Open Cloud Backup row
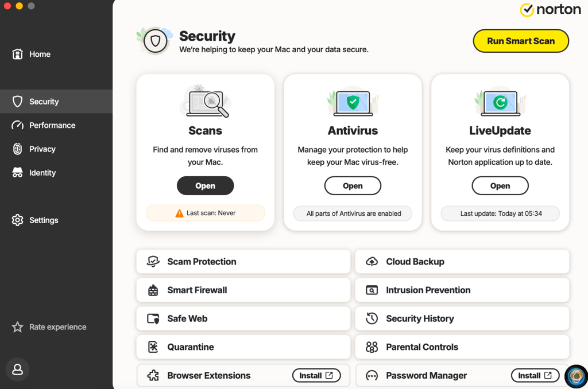Viewport: 588px width, 389px height. [x=462, y=261]
